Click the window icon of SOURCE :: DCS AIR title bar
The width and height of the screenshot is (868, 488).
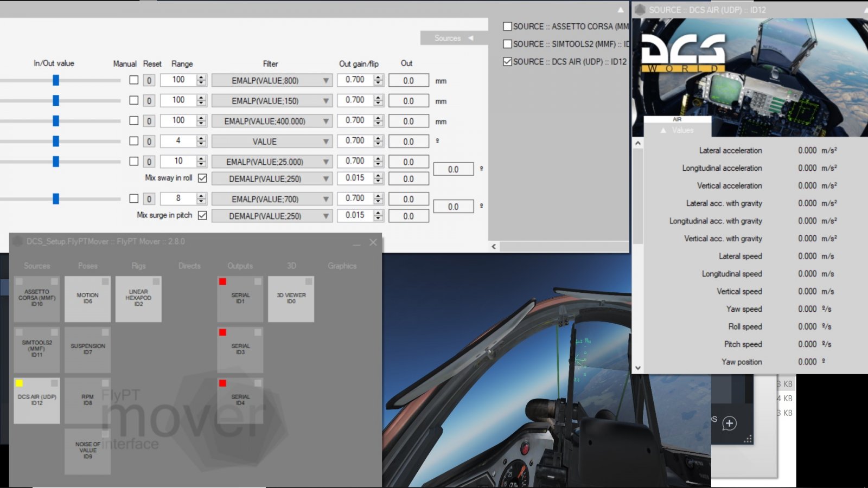pos(640,10)
